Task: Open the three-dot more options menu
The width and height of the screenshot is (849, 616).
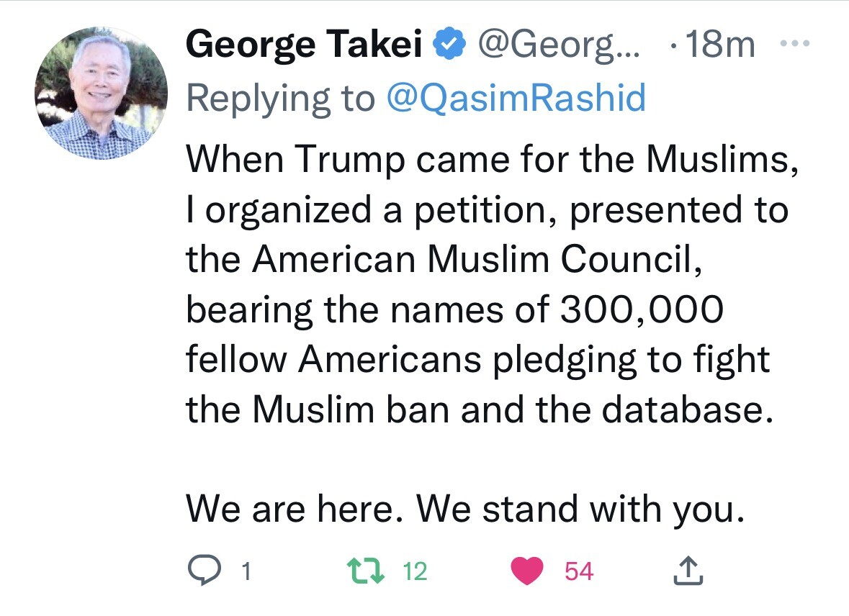Action: click(x=795, y=45)
